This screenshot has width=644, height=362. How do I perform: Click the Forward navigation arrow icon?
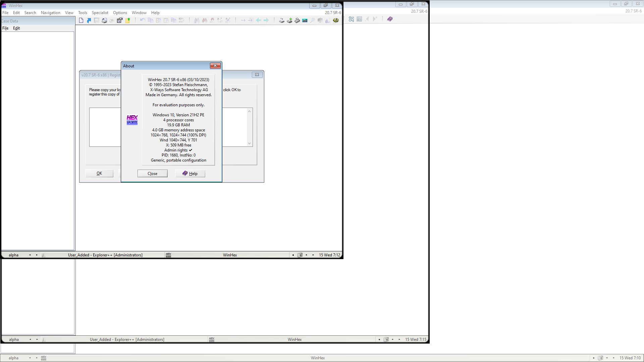266,20
